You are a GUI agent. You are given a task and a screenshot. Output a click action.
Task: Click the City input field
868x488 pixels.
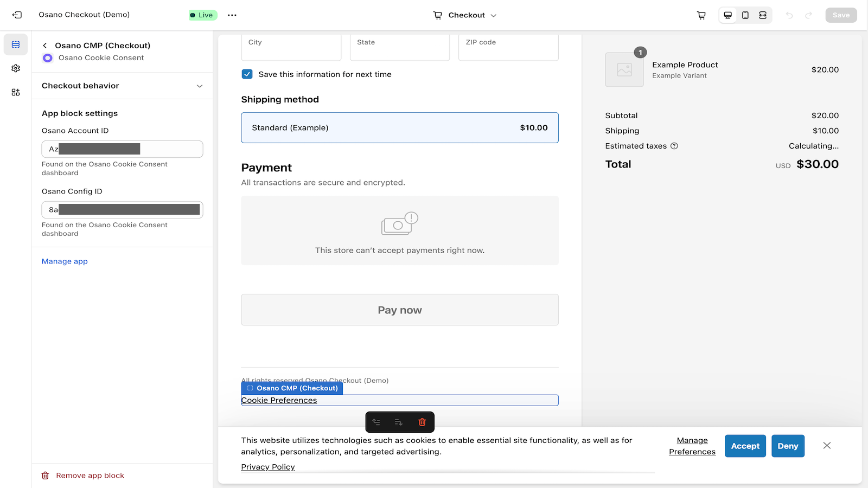tap(291, 47)
